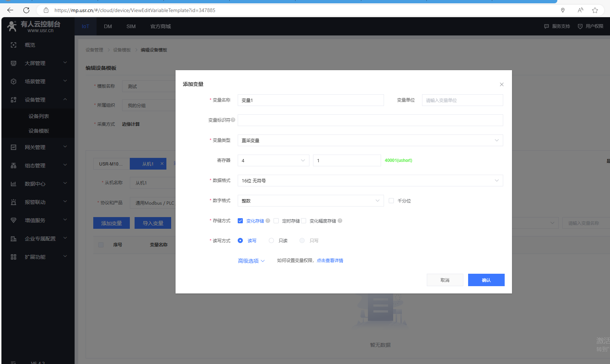Open the 数据格式 dropdown showing 16位 无符号
The width and height of the screenshot is (610, 364).
(x=370, y=181)
